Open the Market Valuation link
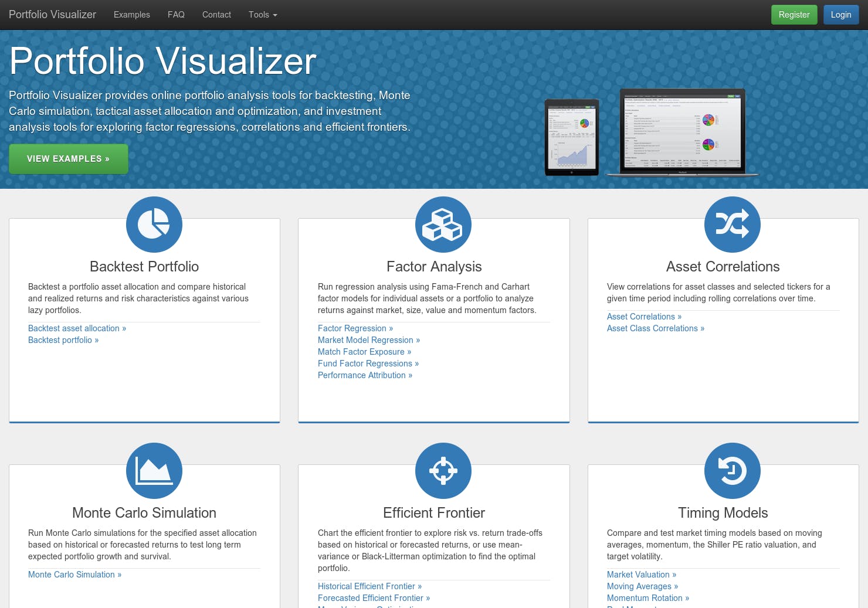Viewport: 868px width, 608px height. (642, 575)
